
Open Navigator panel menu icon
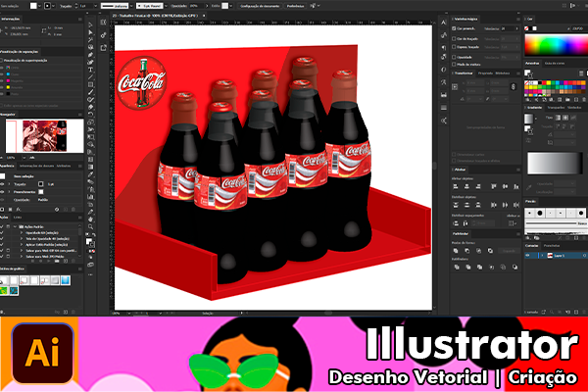click(80, 114)
